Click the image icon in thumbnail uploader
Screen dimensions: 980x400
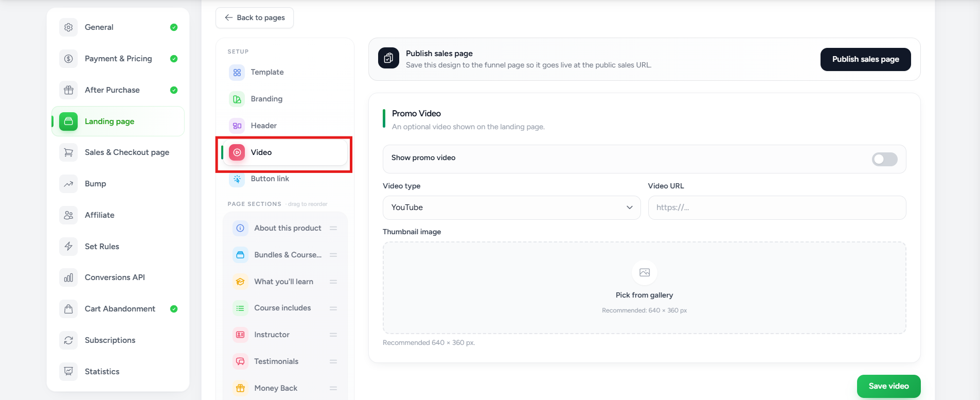(645, 272)
